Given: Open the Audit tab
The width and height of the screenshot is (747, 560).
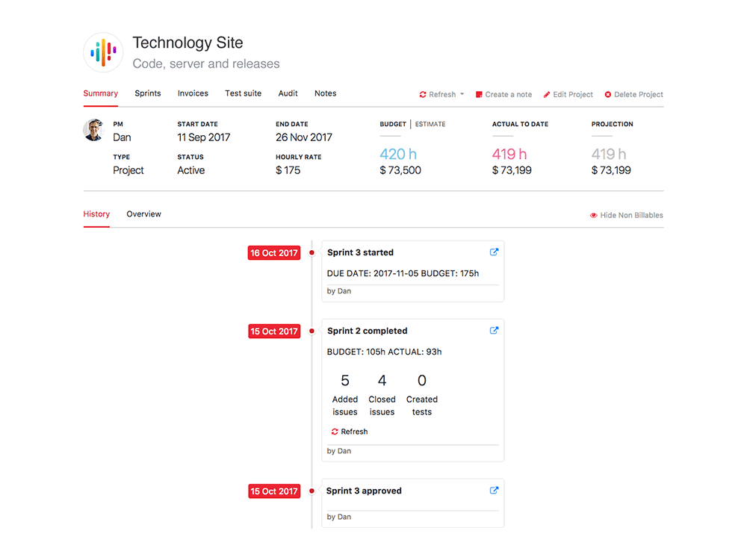Looking at the screenshot, I should [x=288, y=93].
